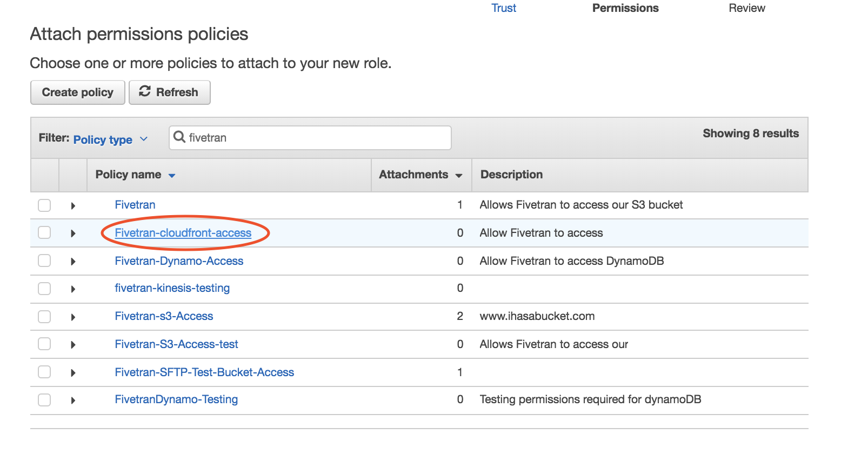Expand the Fivetran-SFTP-Test-Bucket-Access row

pyautogui.click(x=73, y=373)
